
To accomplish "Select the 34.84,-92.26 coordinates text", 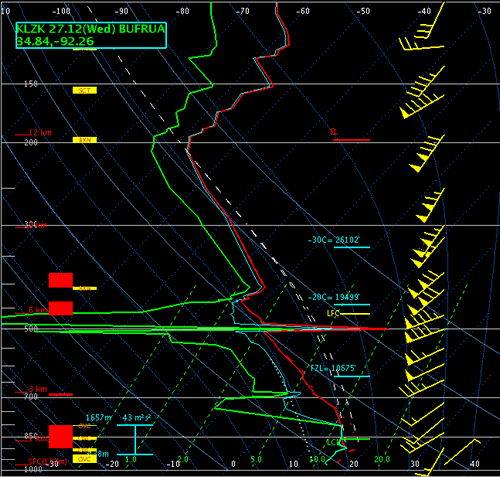I will (x=55, y=41).
